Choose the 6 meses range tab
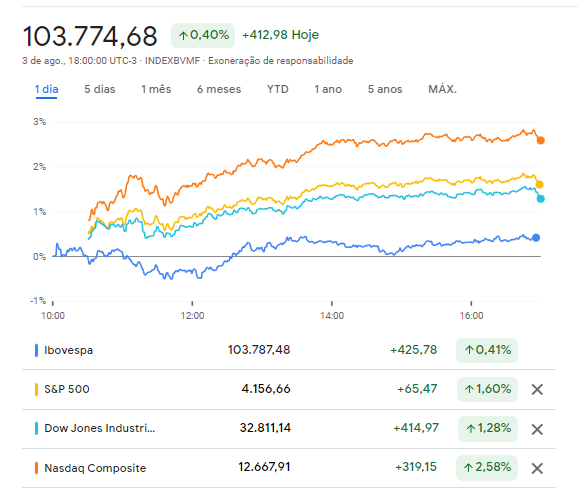This screenshot has width=578, height=496. tap(219, 89)
